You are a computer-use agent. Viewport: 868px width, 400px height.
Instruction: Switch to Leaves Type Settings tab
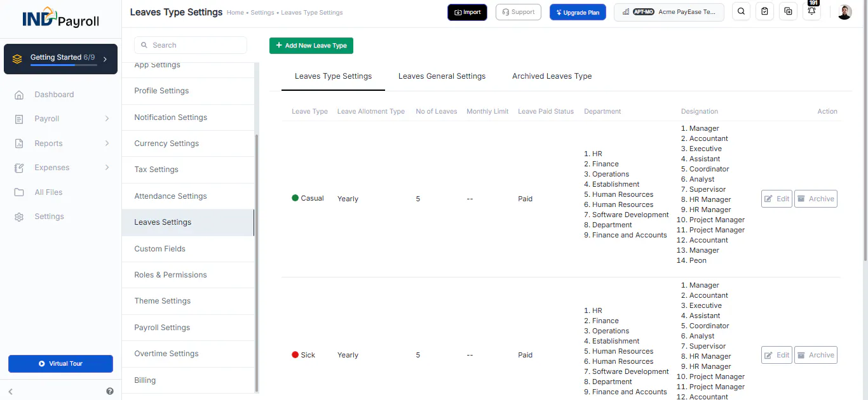(x=333, y=76)
